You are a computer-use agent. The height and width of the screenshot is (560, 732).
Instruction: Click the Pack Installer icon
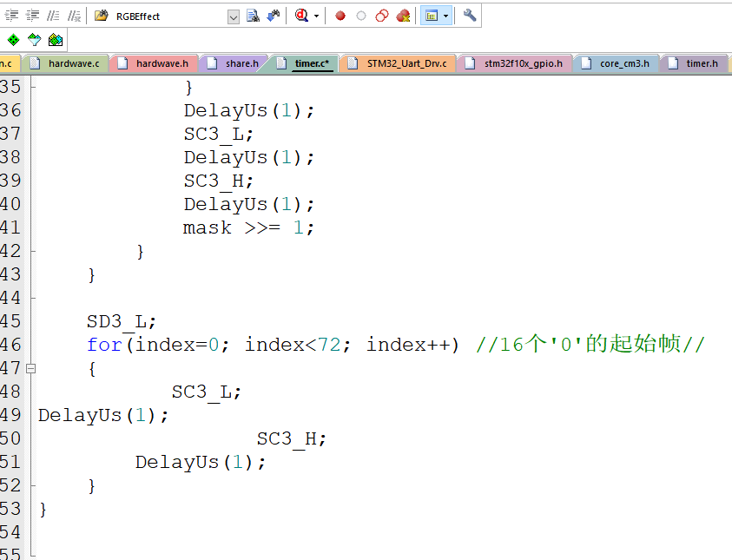tap(56, 40)
